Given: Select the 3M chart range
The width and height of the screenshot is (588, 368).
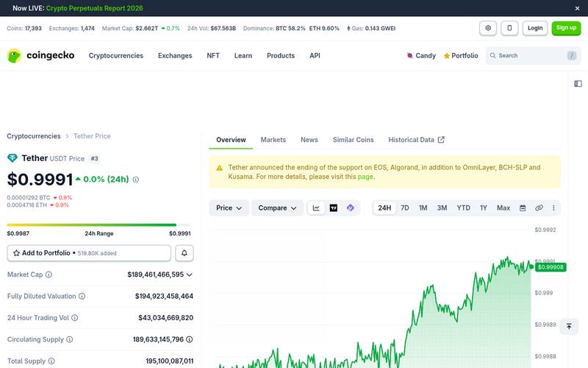Looking at the screenshot, I should [x=442, y=208].
